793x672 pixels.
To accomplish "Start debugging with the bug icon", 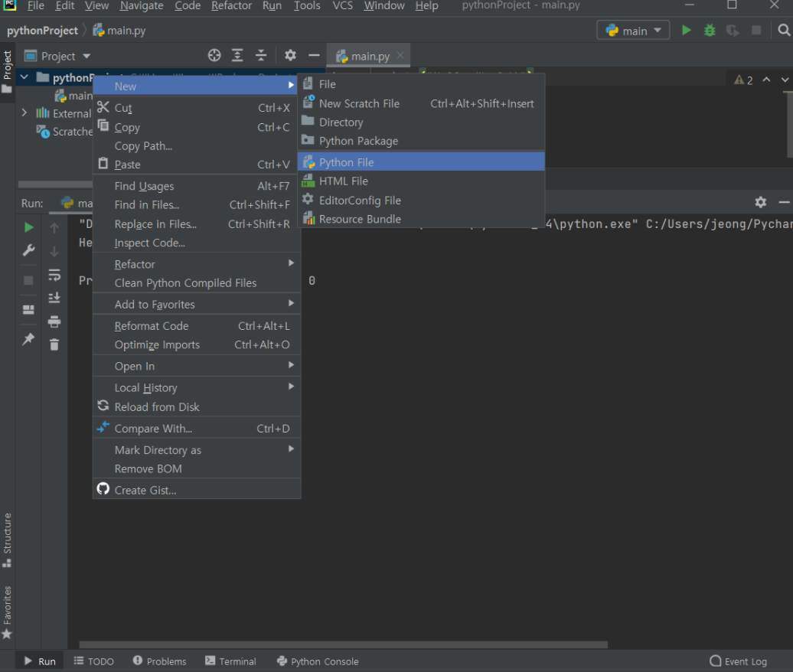I will 710,31.
